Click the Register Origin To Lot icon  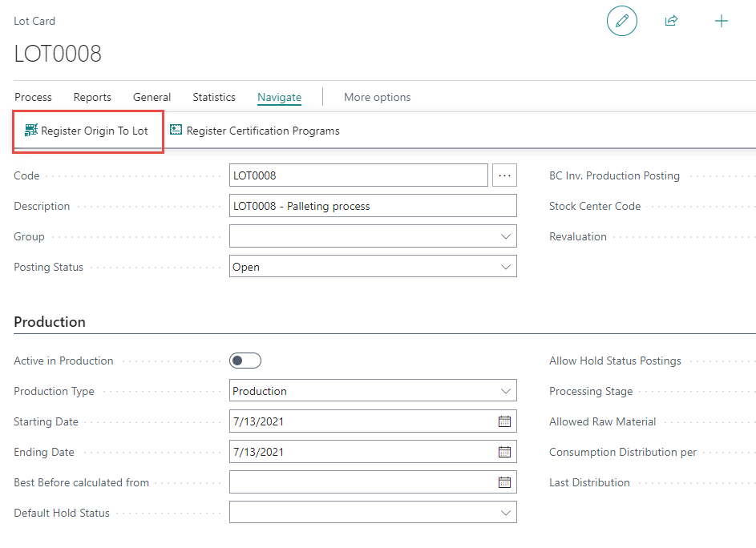click(31, 131)
